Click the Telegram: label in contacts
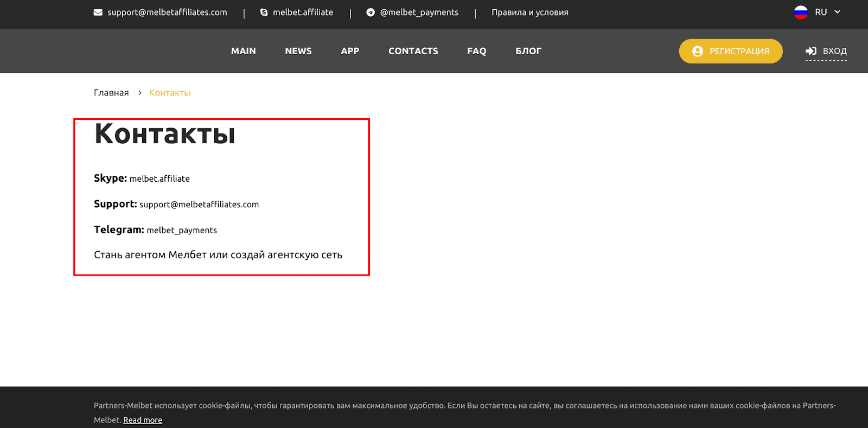868x428 pixels. 119,229
